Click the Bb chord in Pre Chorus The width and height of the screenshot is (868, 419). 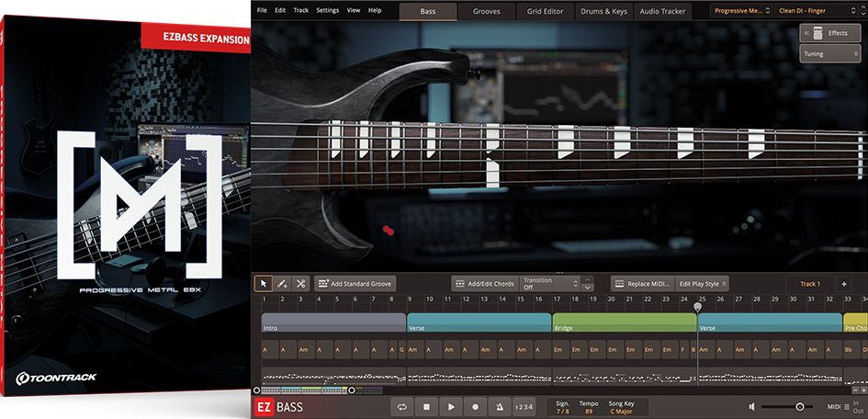(x=852, y=350)
